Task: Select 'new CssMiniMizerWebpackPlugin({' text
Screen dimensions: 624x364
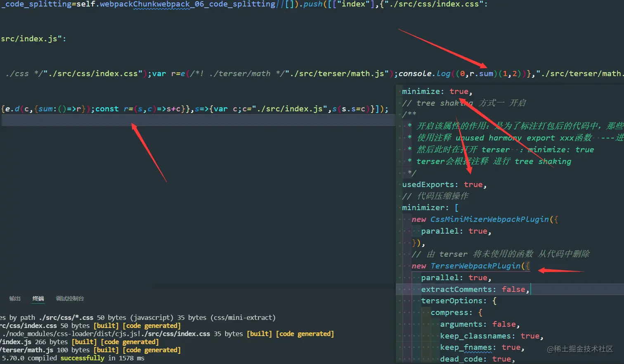Action: point(485,219)
